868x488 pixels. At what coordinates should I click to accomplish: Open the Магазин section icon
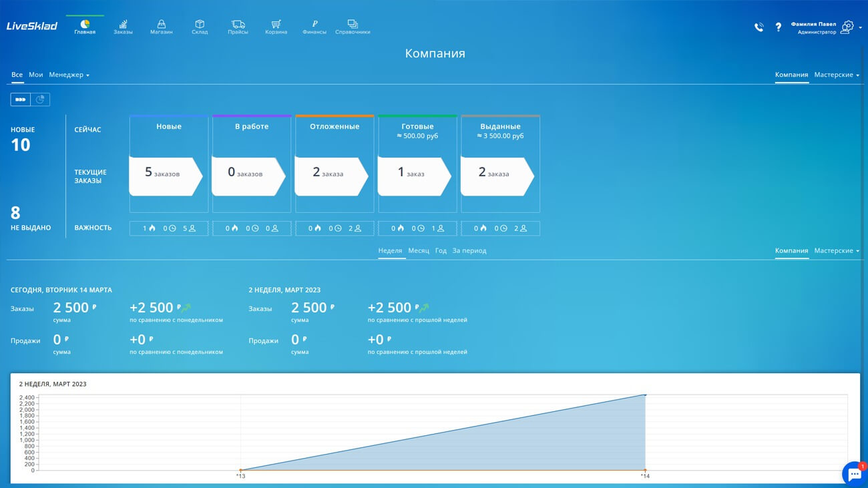click(x=161, y=25)
